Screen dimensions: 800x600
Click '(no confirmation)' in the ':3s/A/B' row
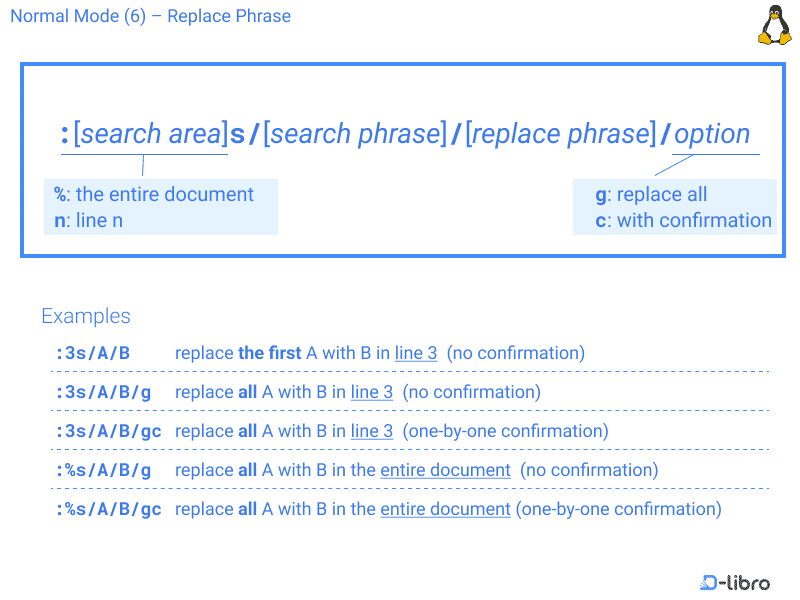[516, 353]
